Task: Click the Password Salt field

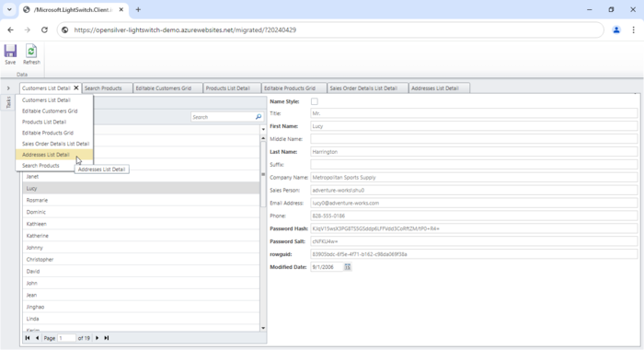Action: (x=474, y=241)
